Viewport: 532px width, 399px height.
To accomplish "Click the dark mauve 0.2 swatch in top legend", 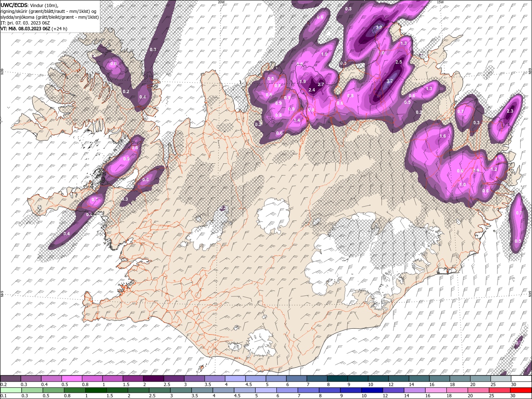I will tap(10, 379).
